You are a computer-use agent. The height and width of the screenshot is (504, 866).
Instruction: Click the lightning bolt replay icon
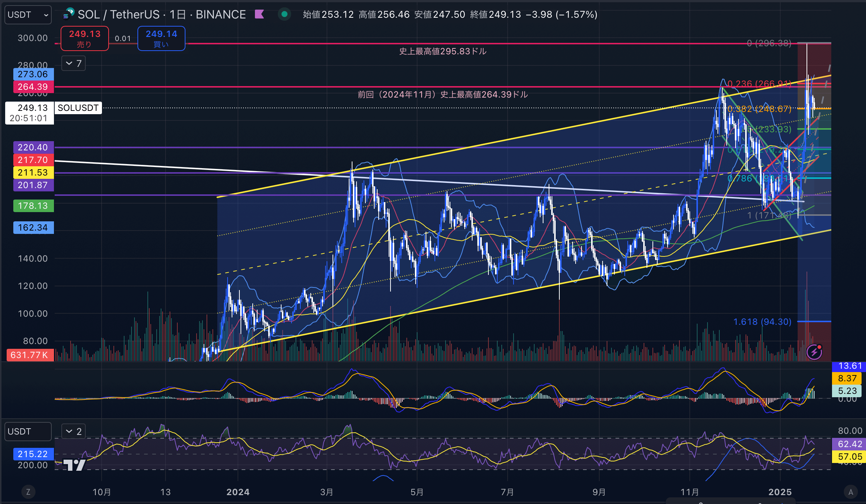tap(814, 352)
